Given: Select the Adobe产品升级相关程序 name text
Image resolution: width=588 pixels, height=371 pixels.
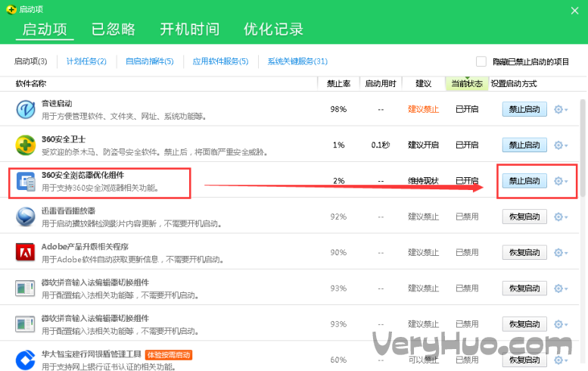Looking at the screenshot, I should pyautogui.click(x=85, y=247).
